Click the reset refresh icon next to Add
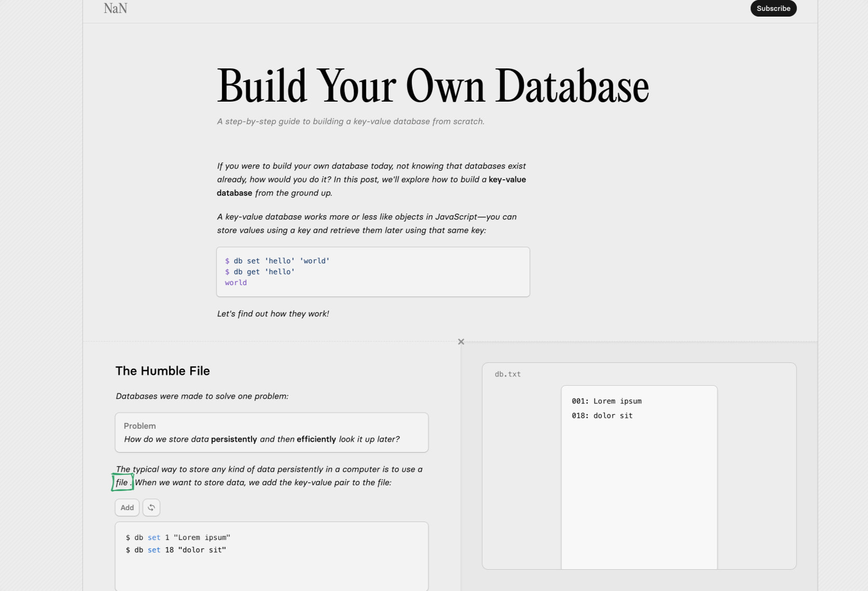This screenshot has width=868, height=591. pos(151,508)
